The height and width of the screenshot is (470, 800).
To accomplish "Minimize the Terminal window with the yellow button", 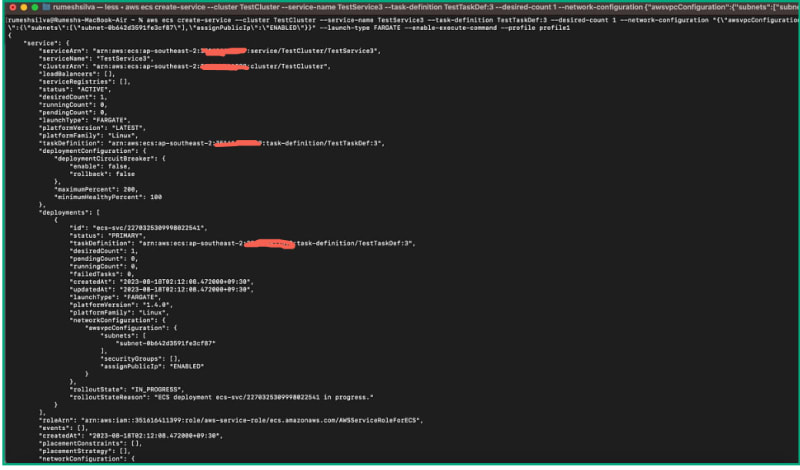I will pos(23,8).
